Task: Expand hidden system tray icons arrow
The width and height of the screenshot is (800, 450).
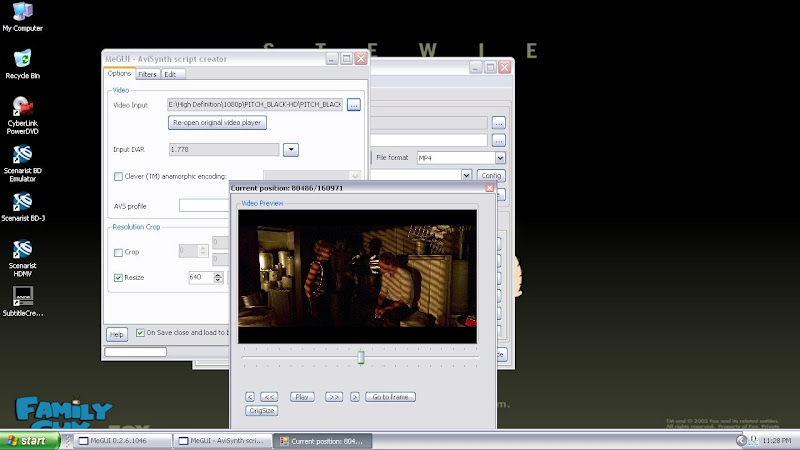Action: [x=741, y=441]
